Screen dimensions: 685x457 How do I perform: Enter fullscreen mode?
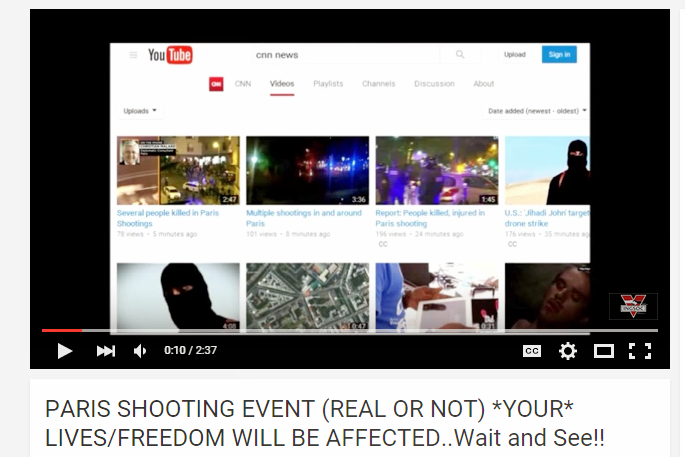pyautogui.click(x=640, y=351)
